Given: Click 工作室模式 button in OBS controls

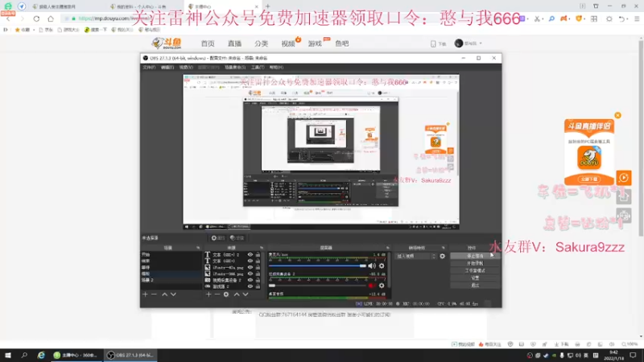Looking at the screenshot, I should point(475,270).
